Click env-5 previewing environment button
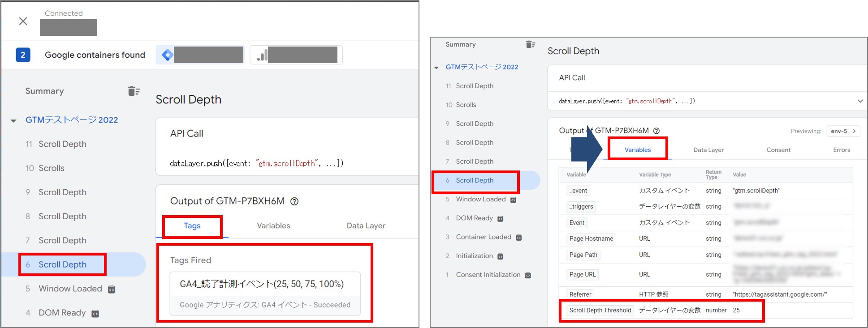The width and height of the screenshot is (868, 328). point(843,131)
